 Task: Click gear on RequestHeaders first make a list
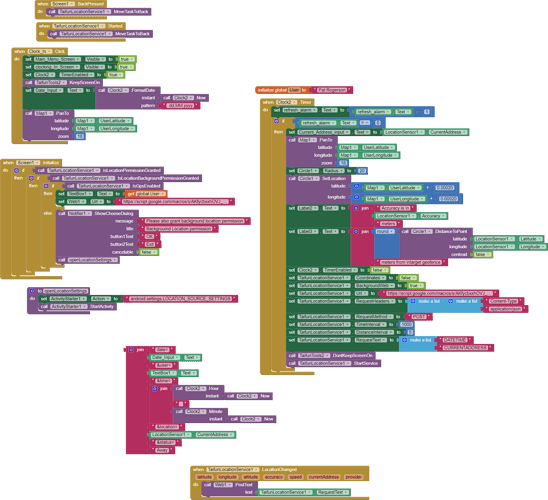413,301
